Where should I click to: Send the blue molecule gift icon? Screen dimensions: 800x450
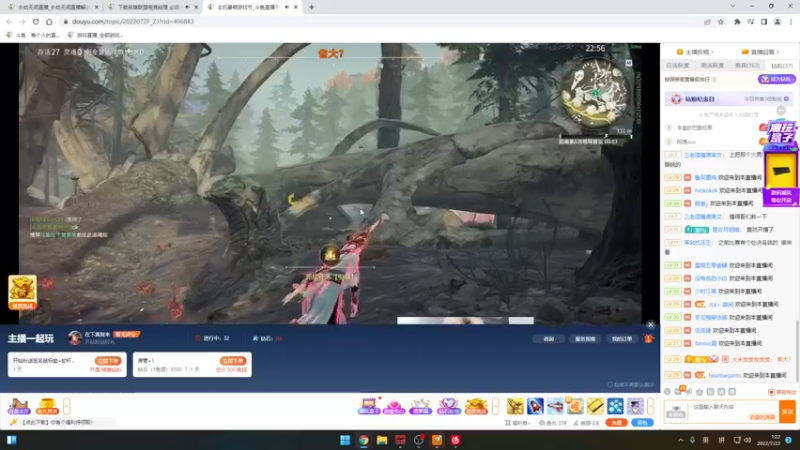click(x=615, y=406)
